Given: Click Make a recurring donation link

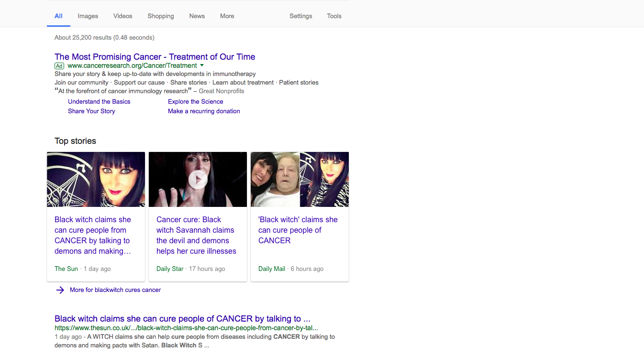Looking at the screenshot, I should (x=204, y=111).
